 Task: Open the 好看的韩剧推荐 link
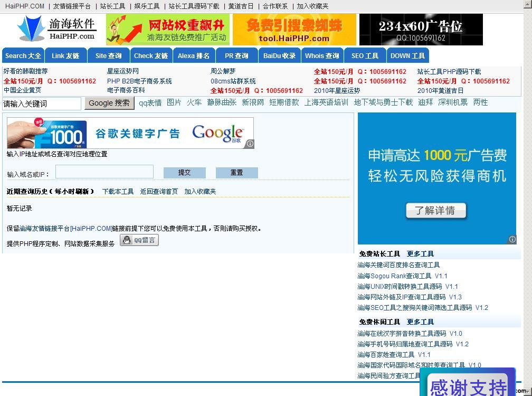(25, 71)
